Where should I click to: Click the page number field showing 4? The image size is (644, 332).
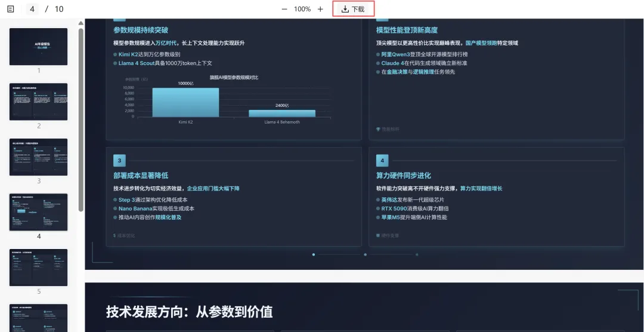(32, 9)
